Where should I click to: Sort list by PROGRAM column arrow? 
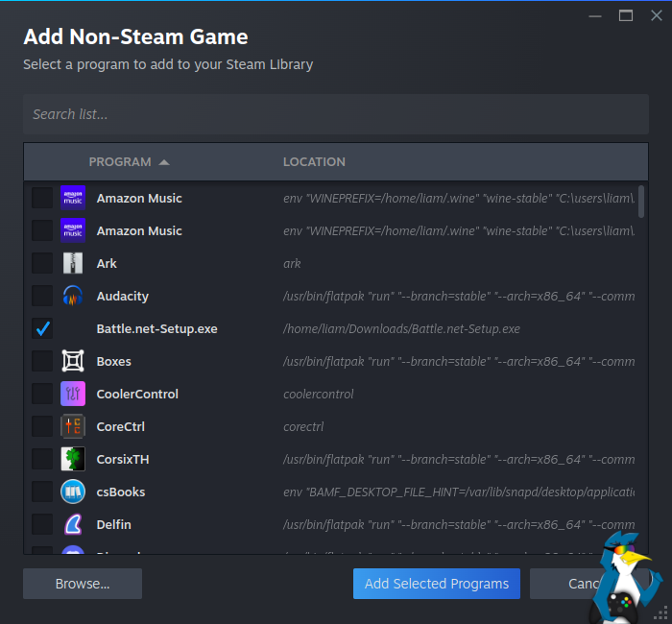click(164, 162)
